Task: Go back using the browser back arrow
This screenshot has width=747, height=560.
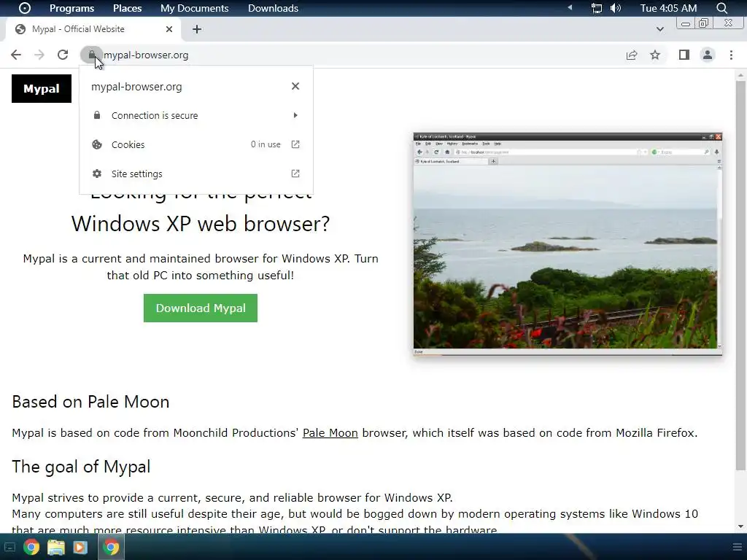Action: (16, 55)
